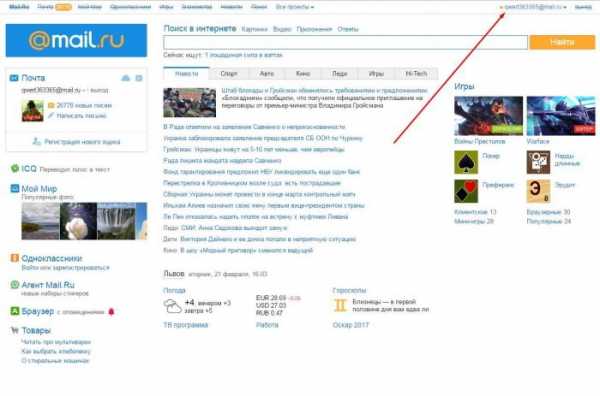Open the cloud icon in the Почта panel
The image size is (600, 396).
pyautogui.click(x=126, y=78)
